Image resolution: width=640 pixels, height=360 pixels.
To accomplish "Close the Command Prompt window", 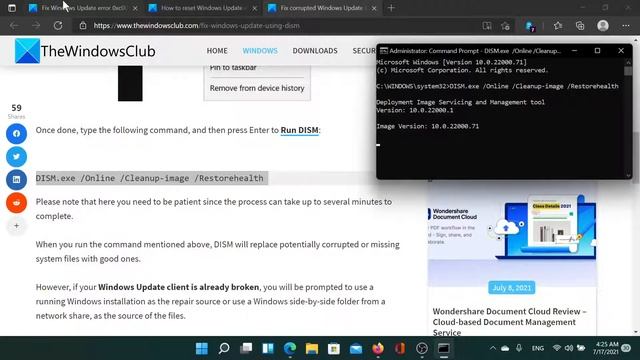I will 621,51.
